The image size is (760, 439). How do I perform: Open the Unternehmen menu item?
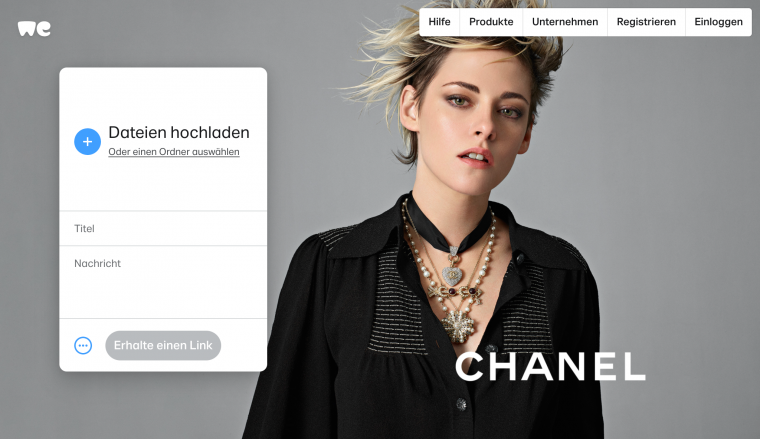[565, 22]
